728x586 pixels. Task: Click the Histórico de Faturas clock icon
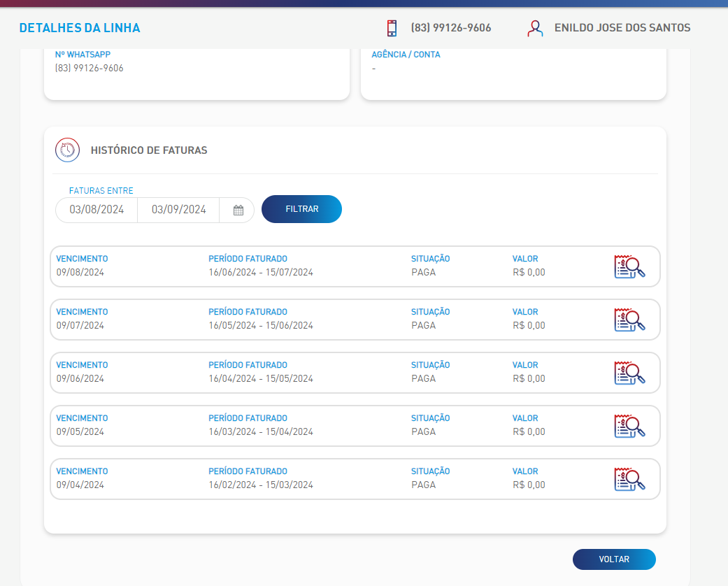[67, 150]
